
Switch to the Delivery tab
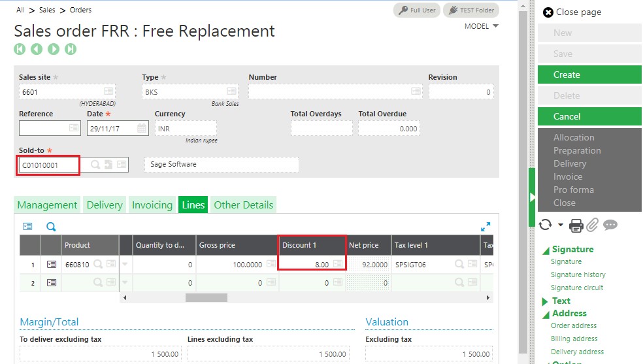point(105,205)
